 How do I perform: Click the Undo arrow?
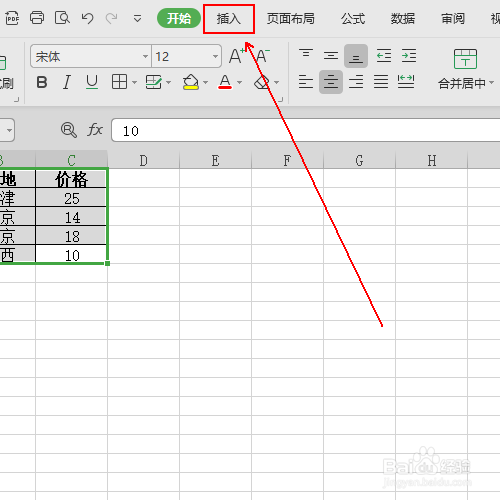click(87, 18)
